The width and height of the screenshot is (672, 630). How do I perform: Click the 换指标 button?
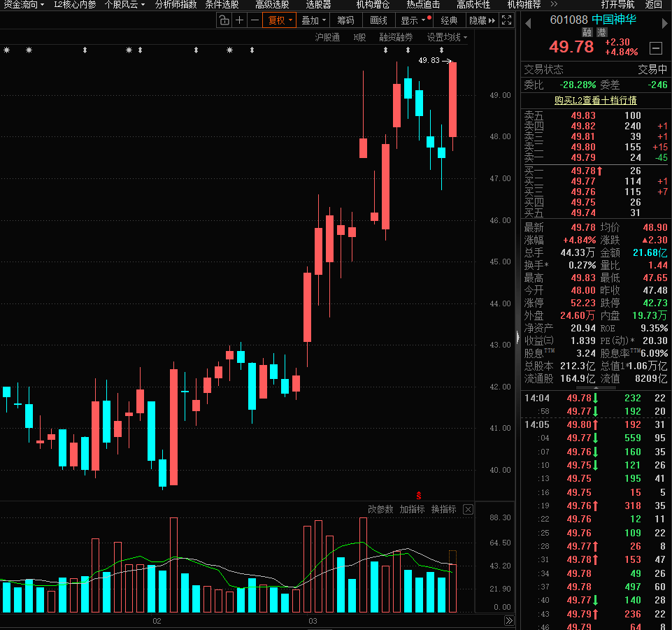click(x=443, y=509)
